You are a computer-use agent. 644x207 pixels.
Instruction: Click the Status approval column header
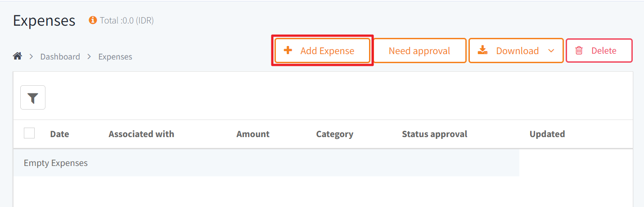(435, 134)
